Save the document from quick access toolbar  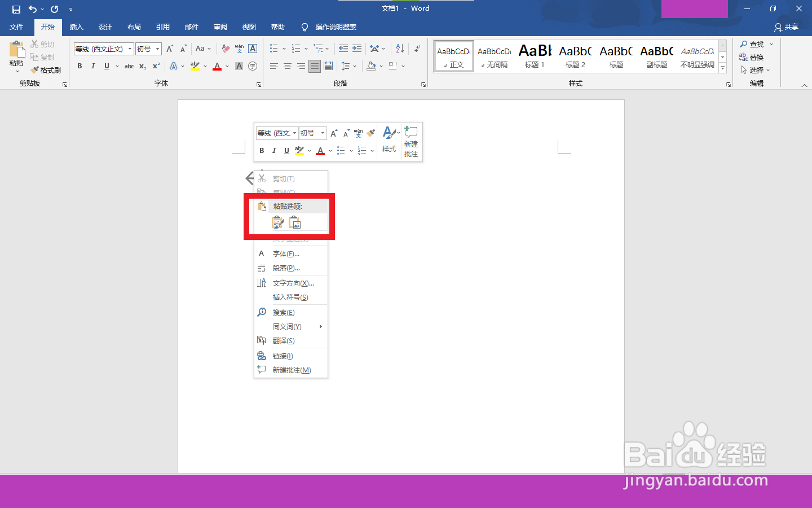16,9
